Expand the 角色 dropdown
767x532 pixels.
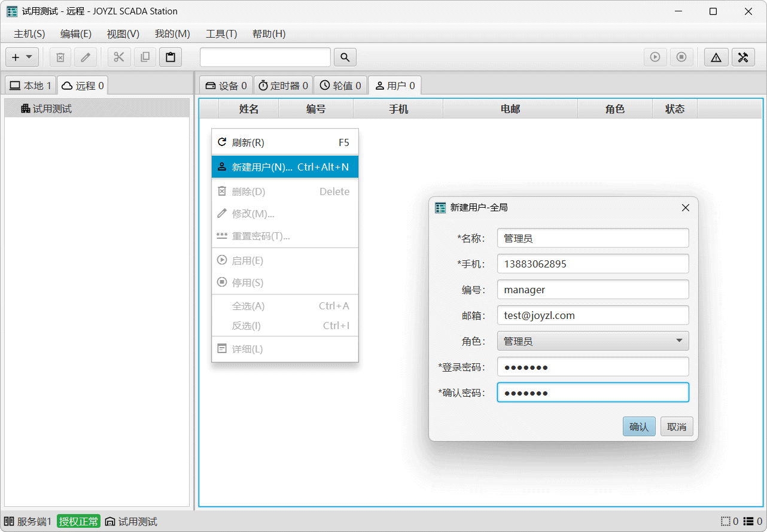(593, 341)
